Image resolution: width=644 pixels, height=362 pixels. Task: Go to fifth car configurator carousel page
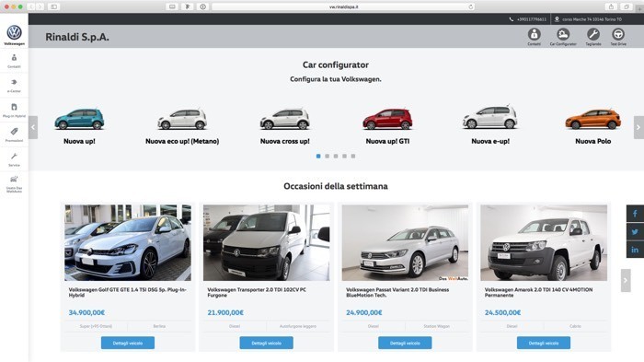tap(352, 157)
